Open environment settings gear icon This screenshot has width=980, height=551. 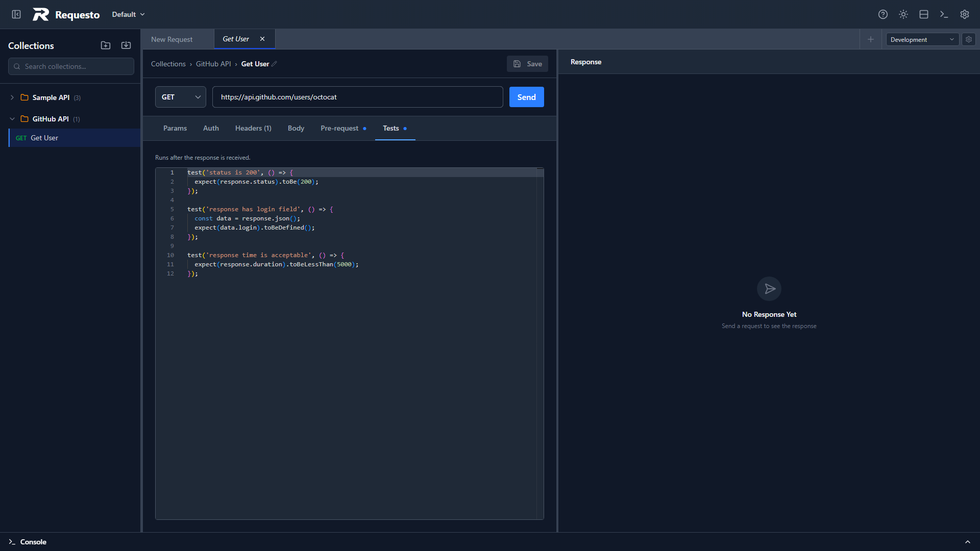(969, 39)
